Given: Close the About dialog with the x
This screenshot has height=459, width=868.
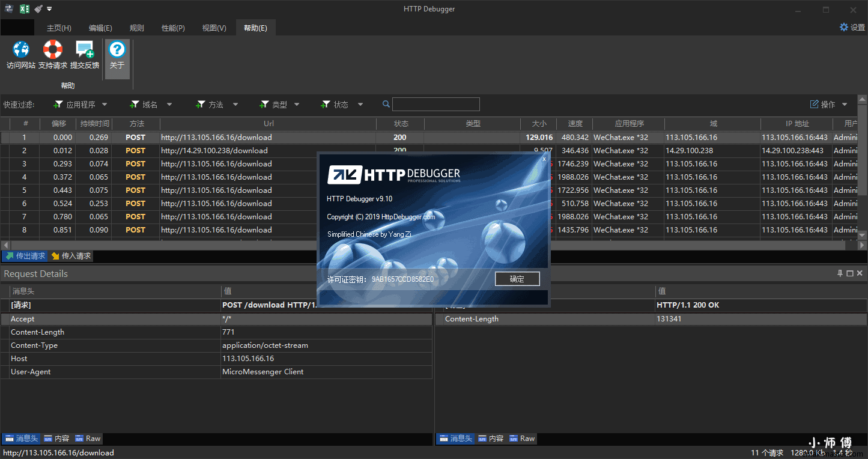Looking at the screenshot, I should 544,159.
